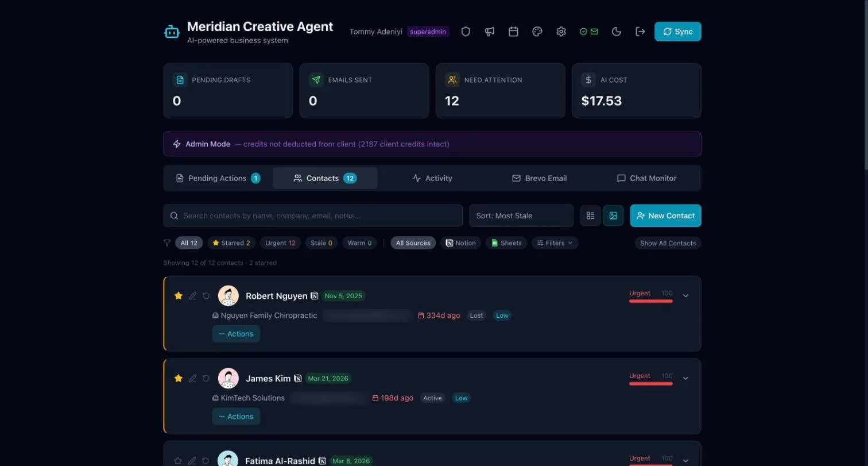Open the megaphone announcements icon
The image size is (868, 466).
(x=490, y=32)
